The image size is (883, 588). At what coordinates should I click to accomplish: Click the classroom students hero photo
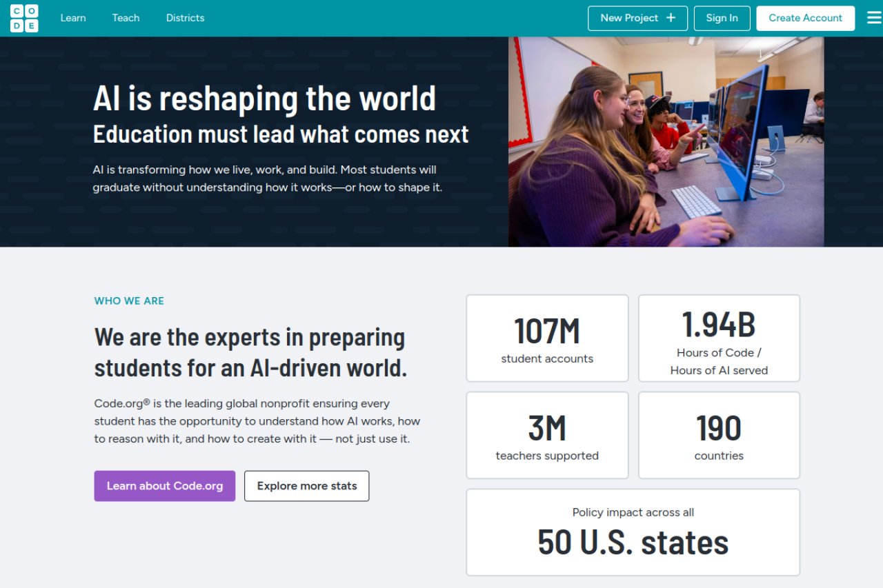click(666, 141)
